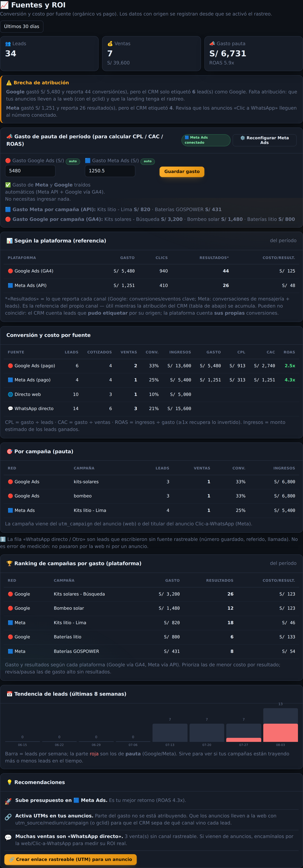
Task: Click the 08-03 week bar in leads chart
Action: (x=280, y=725)
